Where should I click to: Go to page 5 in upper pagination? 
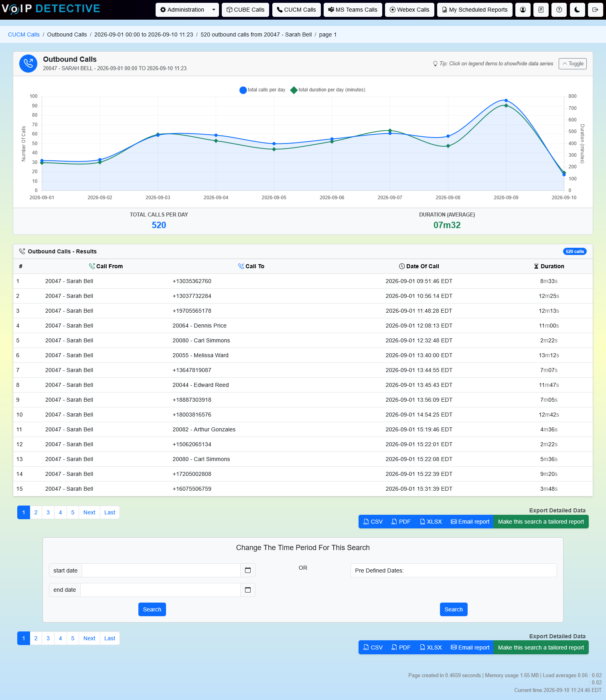[73, 512]
